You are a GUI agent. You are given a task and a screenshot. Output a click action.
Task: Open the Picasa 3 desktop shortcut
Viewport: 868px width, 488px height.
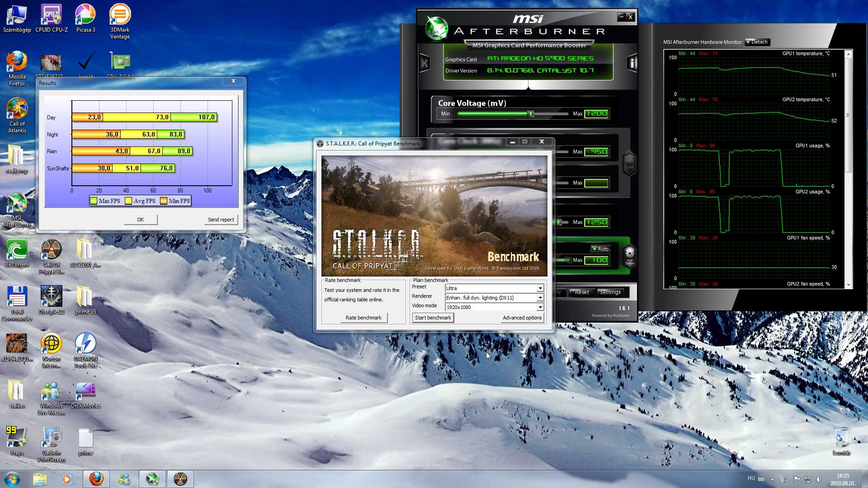click(x=85, y=19)
